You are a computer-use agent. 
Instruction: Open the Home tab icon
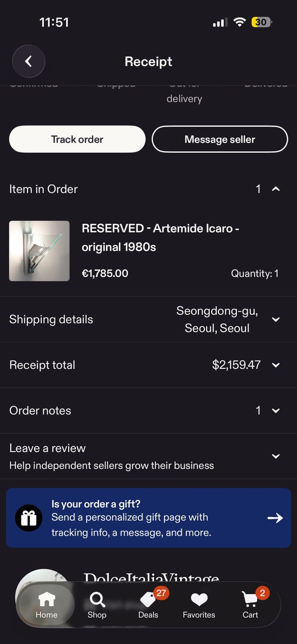[46, 599]
